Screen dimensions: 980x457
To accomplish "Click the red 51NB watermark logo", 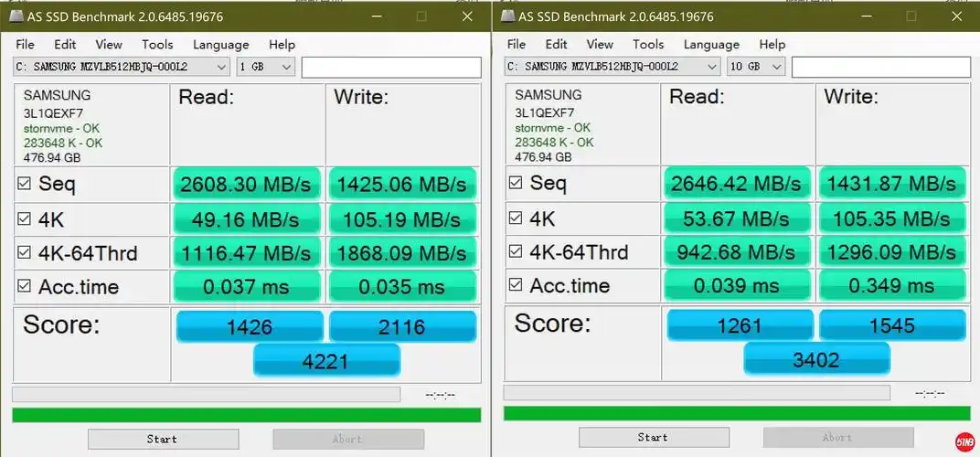I will click(961, 440).
